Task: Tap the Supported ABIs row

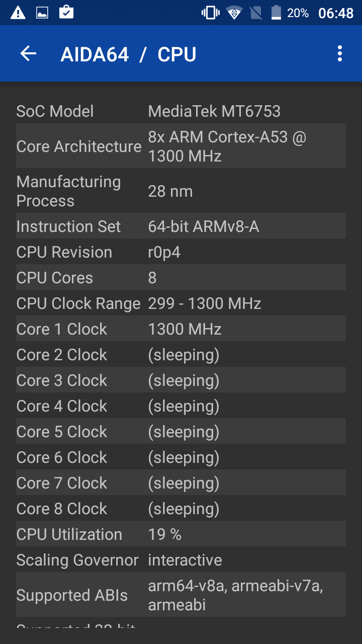Action: click(x=181, y=595)
